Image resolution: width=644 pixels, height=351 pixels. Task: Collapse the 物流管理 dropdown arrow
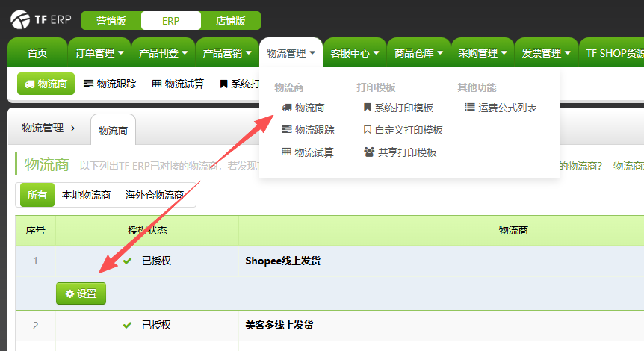point(312,52)
